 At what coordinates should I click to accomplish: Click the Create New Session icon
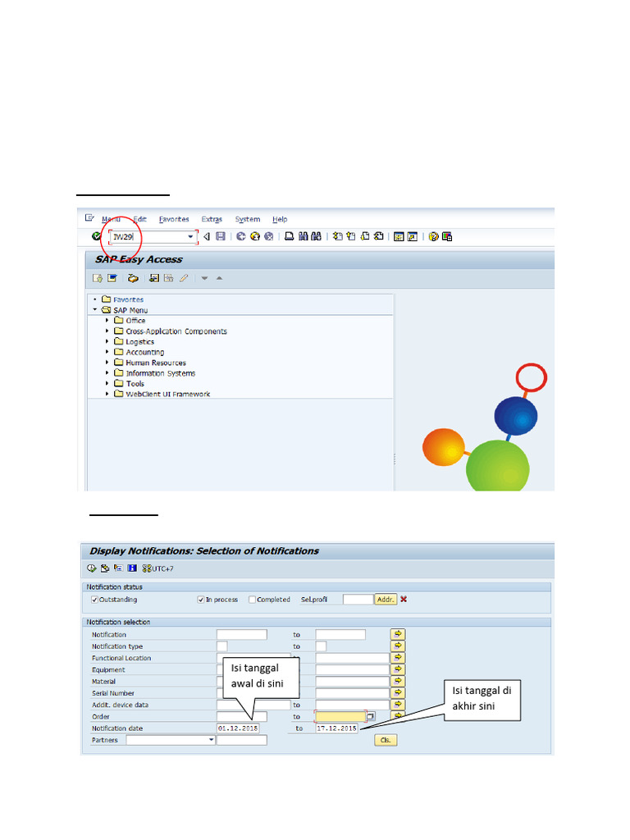pyautogui.click(x=399, y=236)
